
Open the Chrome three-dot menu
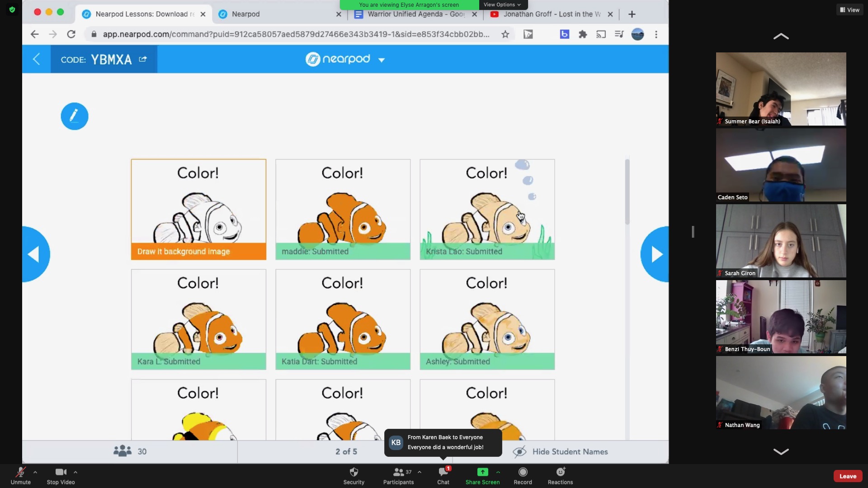tap(656, 34)
